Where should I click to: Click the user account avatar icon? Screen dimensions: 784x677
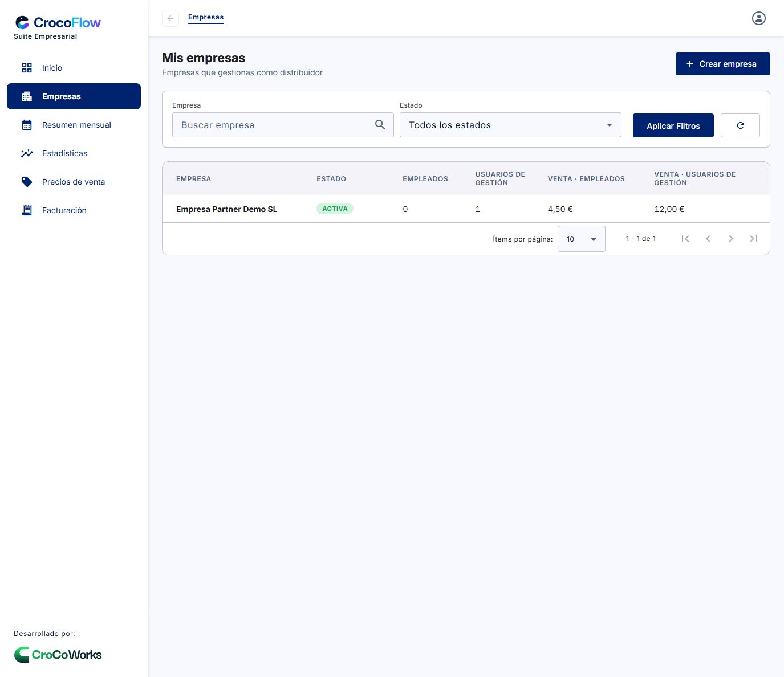pyautogui.click(x=758, y=18)
